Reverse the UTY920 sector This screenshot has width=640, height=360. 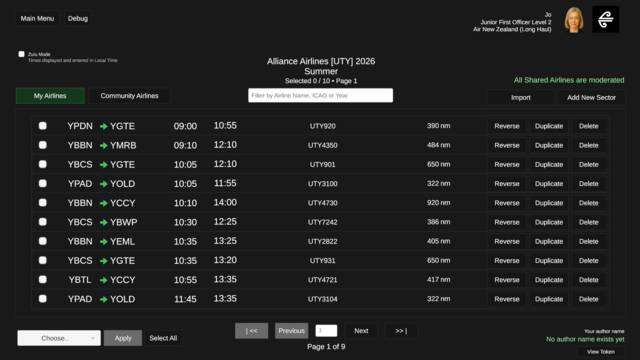(x=507, y=126)
